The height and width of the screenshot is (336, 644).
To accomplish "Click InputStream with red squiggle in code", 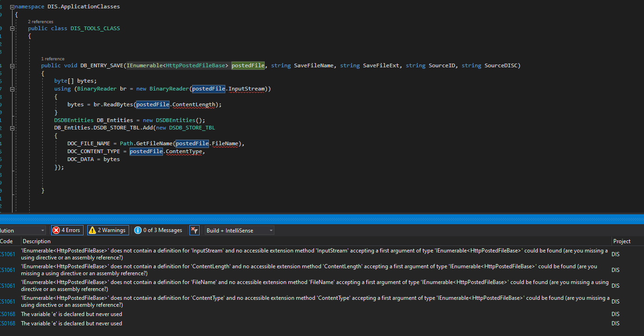I will pos(246,89).
